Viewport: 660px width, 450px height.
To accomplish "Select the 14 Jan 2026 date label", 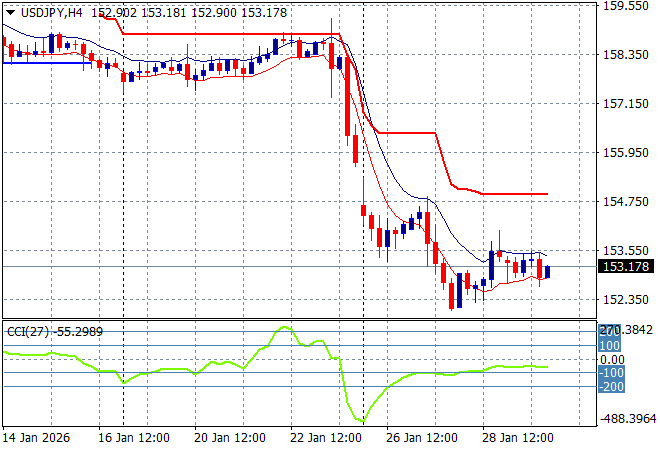I will click(36, 438).
